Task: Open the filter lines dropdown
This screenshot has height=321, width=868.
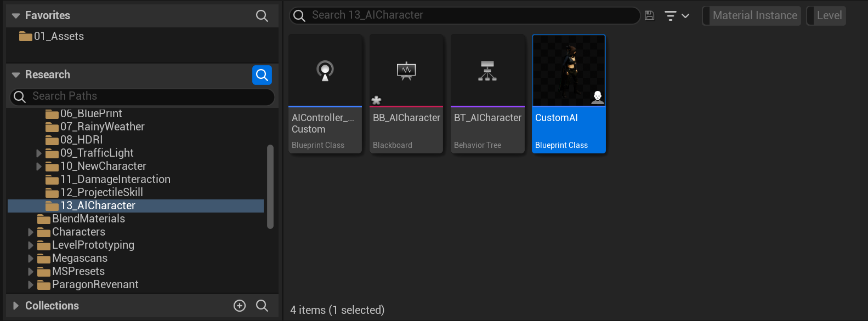Action: pos(677,16)
